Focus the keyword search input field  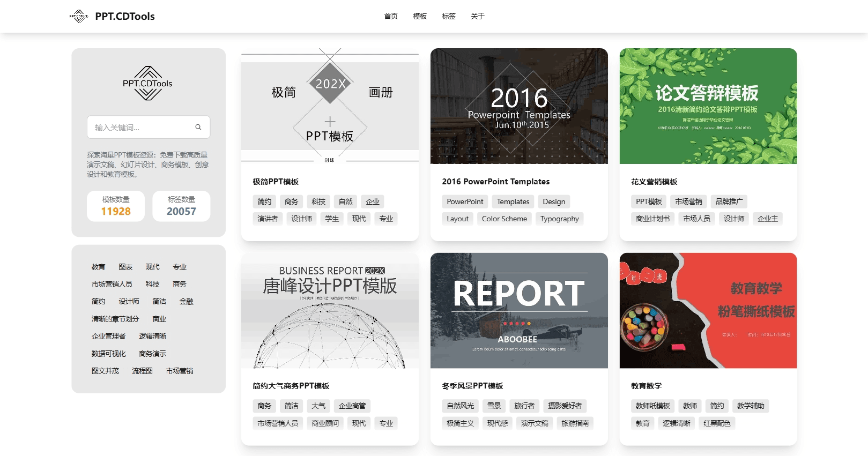click(x=149, y=127)
